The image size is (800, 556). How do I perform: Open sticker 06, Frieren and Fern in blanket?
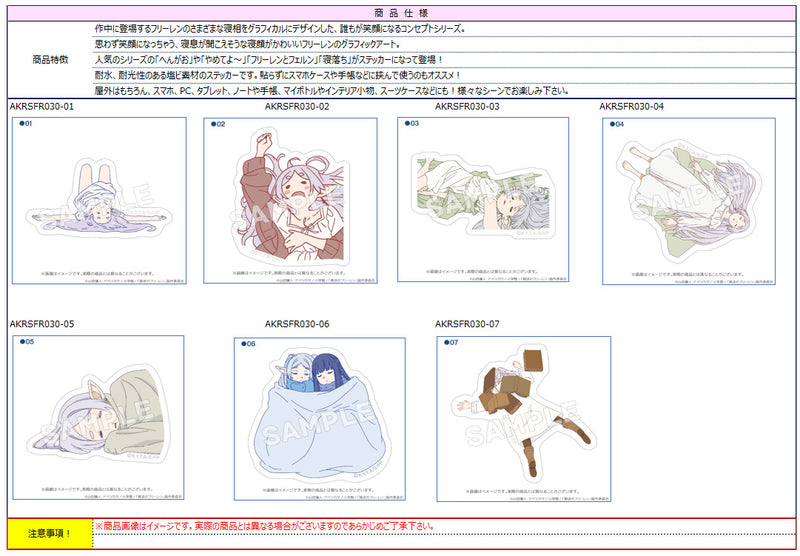tap(320, 419)
